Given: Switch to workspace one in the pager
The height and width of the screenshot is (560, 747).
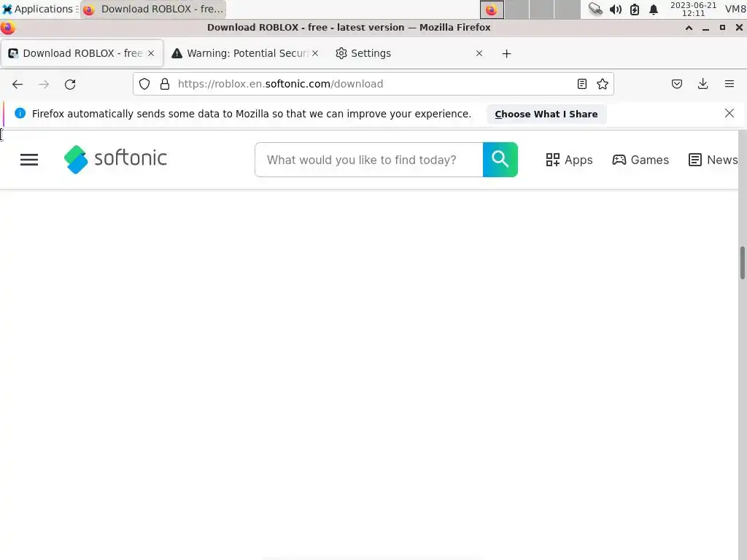Looking at the screenshot, I should tap(492, 9).
